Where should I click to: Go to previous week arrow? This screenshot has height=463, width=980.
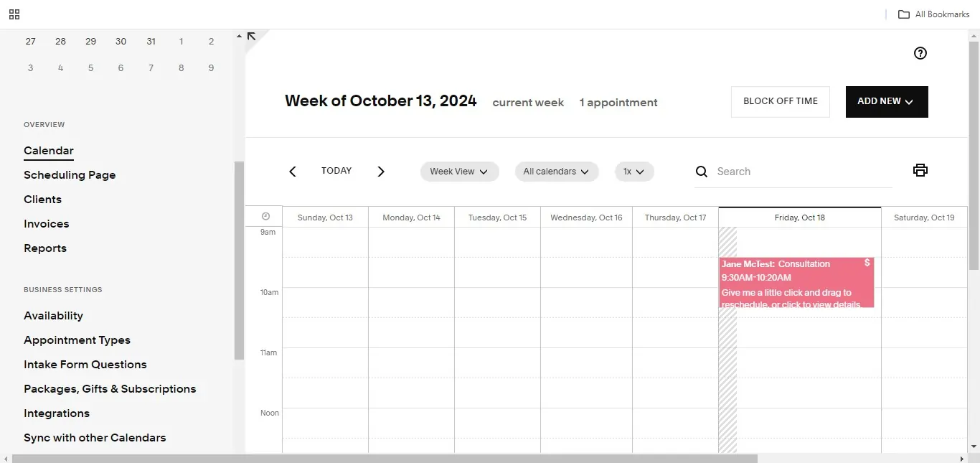[x=293, y=172]
